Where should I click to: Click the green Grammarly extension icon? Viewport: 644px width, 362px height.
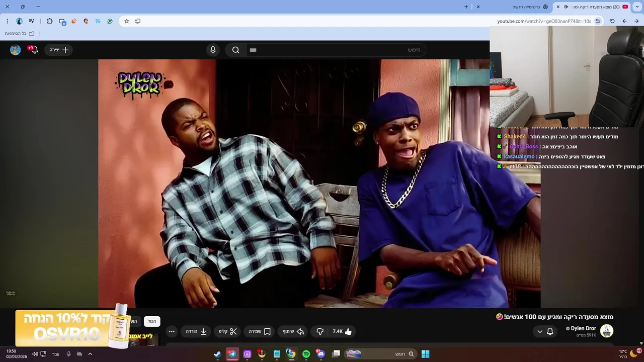coord(110,21)
